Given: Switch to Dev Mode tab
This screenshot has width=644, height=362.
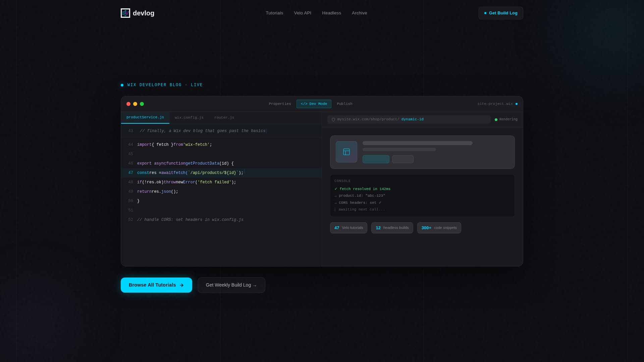Looking at the screenshot, I should pyautogui.click(x=314, y=104).
